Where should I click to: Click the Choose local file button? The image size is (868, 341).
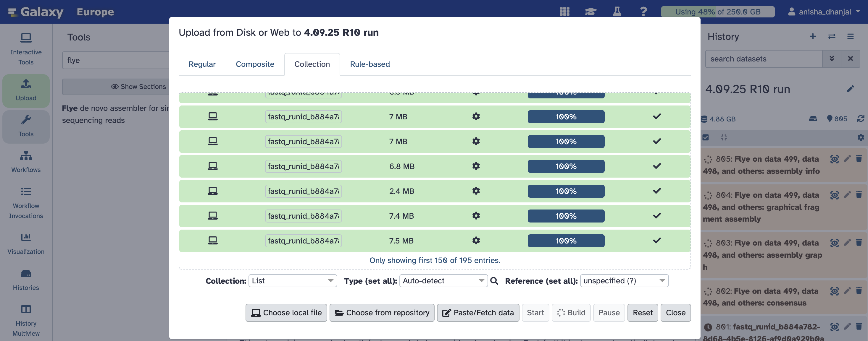(x=286, y=313)
